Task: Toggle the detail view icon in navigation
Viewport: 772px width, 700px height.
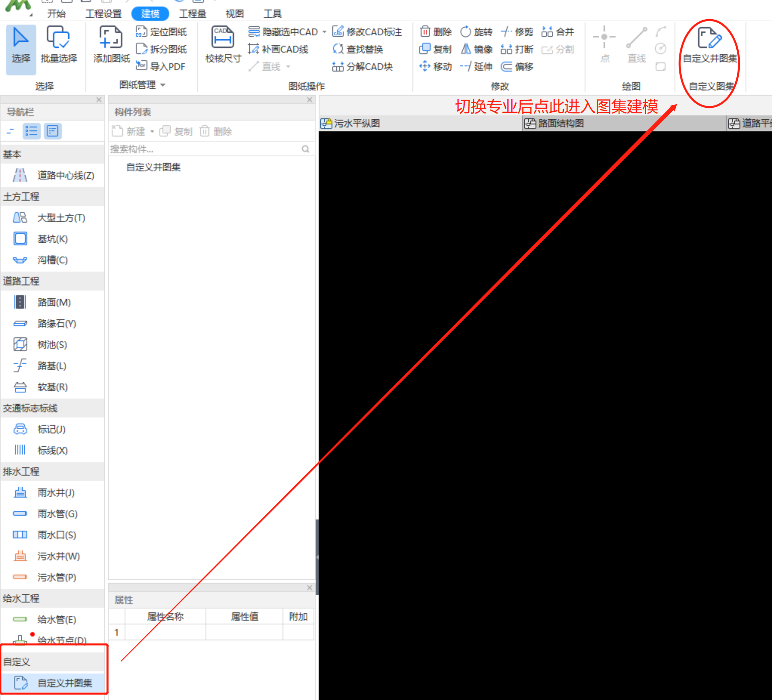Action: [52, 131]
